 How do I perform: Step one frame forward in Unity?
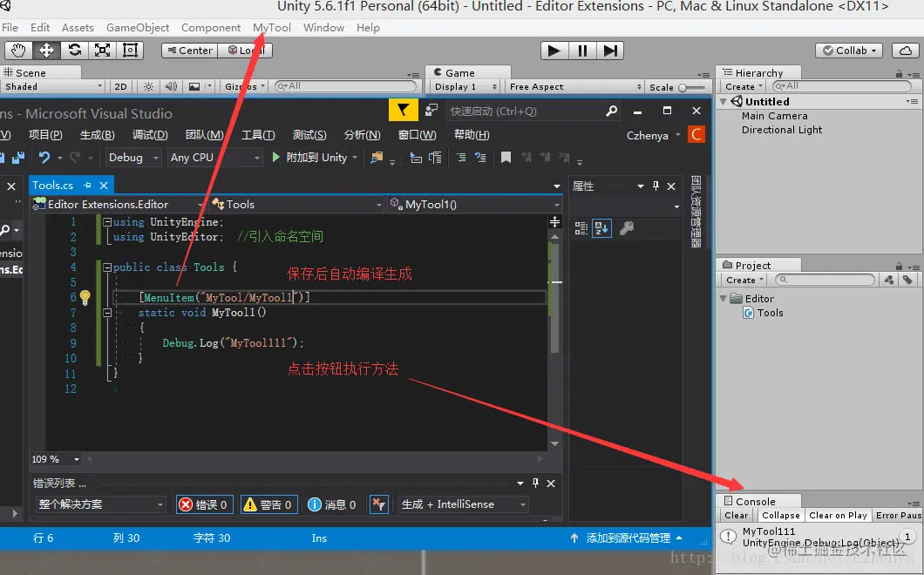coord(610,51)
